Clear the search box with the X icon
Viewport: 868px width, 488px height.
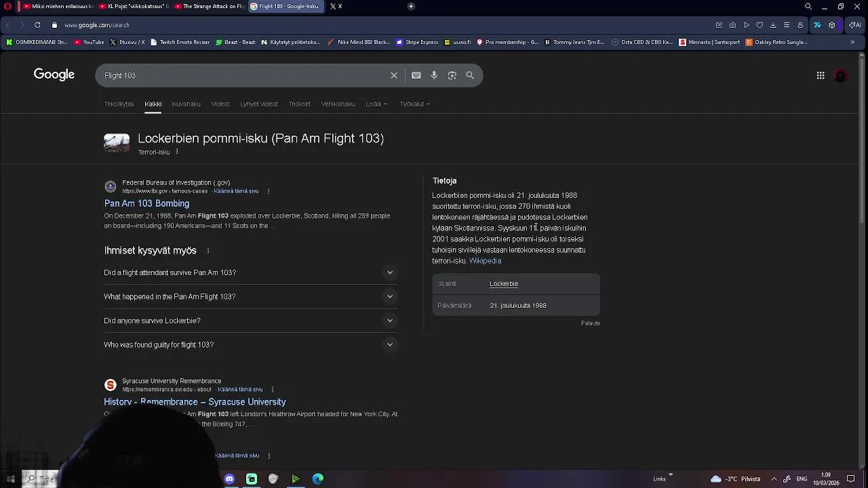click(x=394, y=75)
